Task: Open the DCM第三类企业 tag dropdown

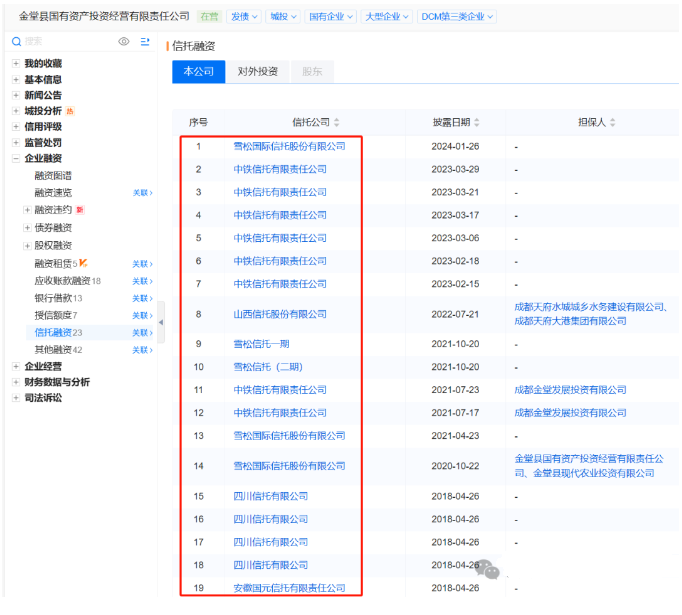Action: point(457,17)
